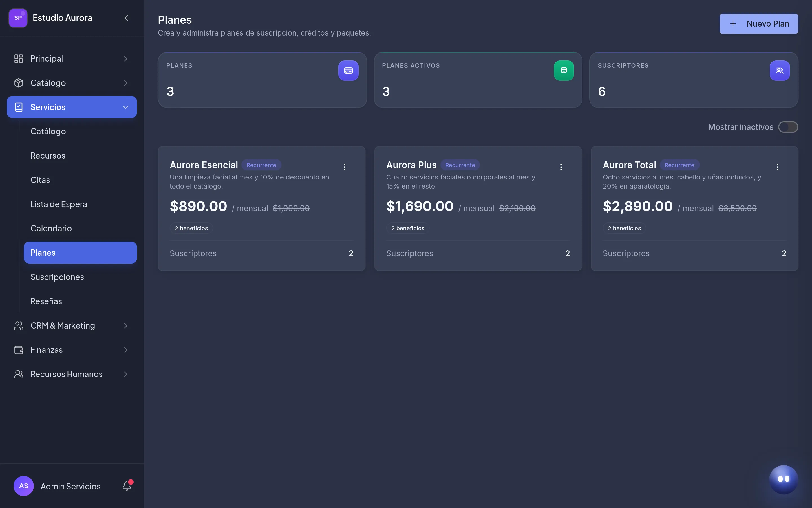Open Aurora Plus three-dot options menu
The width and height of the screenshot is (812, 508).
coord(561,167)
